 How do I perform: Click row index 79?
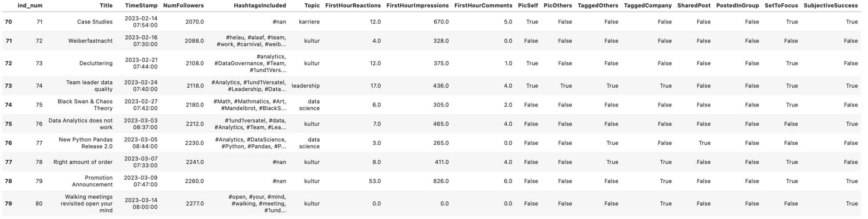pos(8,203)
